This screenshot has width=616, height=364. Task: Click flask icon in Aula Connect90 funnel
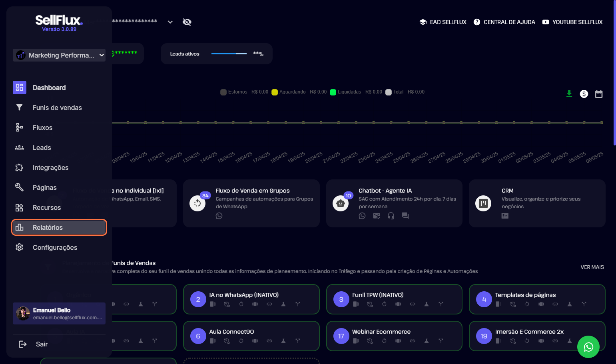click(283, 341)
